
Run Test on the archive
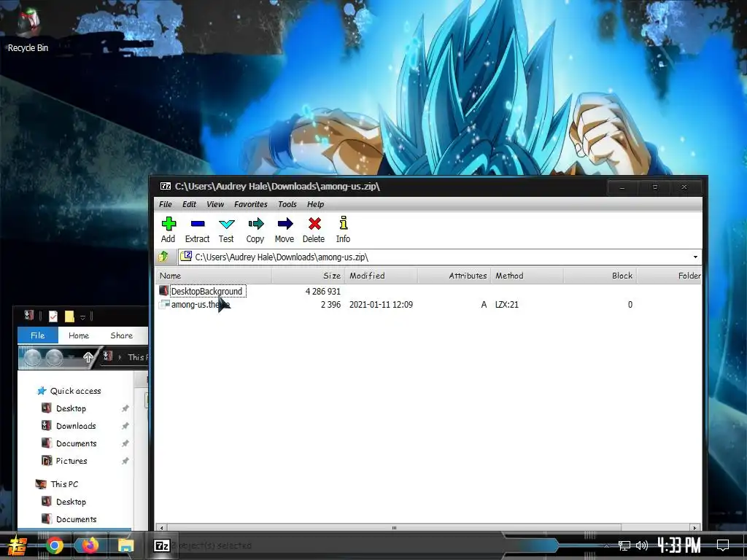click(226, 230)
